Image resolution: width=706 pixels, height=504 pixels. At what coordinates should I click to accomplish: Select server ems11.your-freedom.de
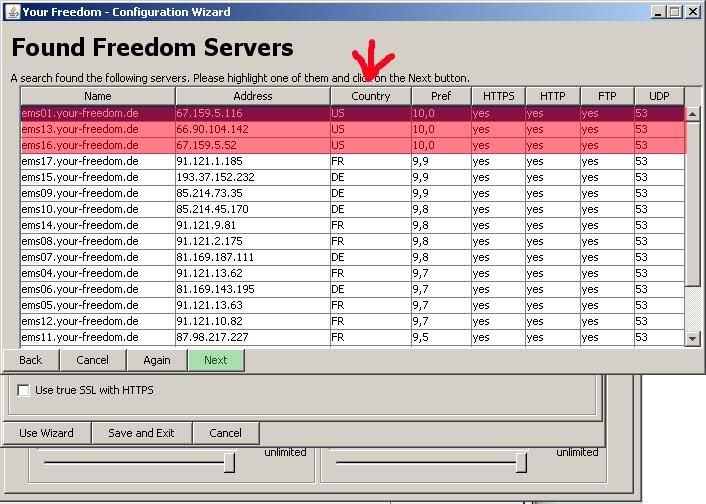click(x=353, y=337)
